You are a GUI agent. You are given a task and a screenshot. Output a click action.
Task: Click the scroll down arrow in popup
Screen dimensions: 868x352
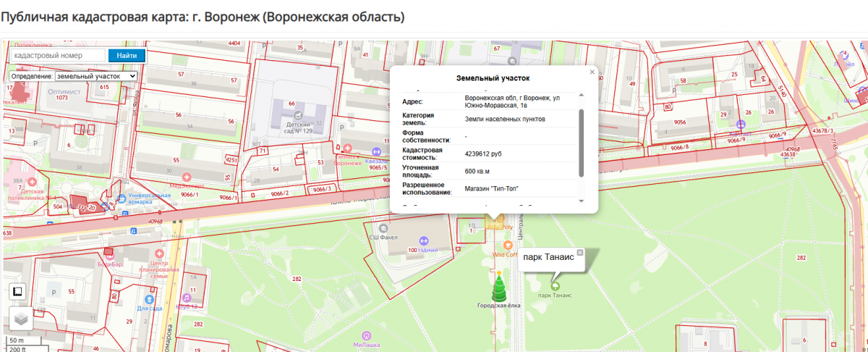point(580,201)
